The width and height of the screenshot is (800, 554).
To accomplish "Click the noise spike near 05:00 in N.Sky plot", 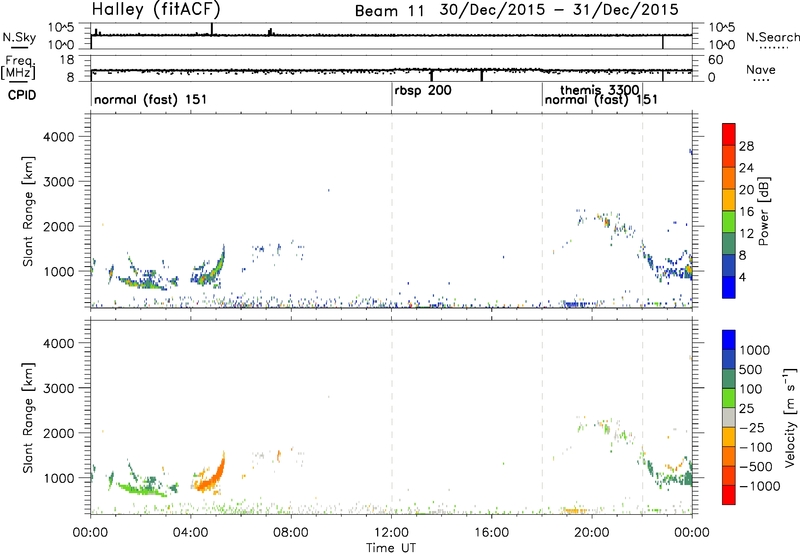I will 212,29.
